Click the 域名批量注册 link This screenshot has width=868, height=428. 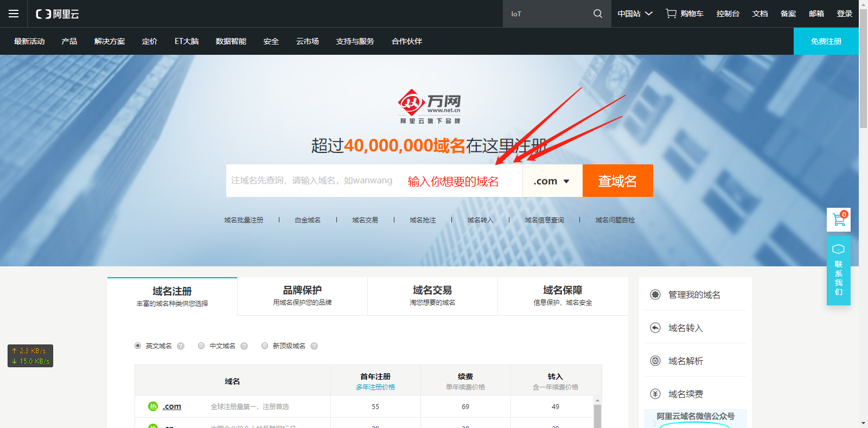244,220
